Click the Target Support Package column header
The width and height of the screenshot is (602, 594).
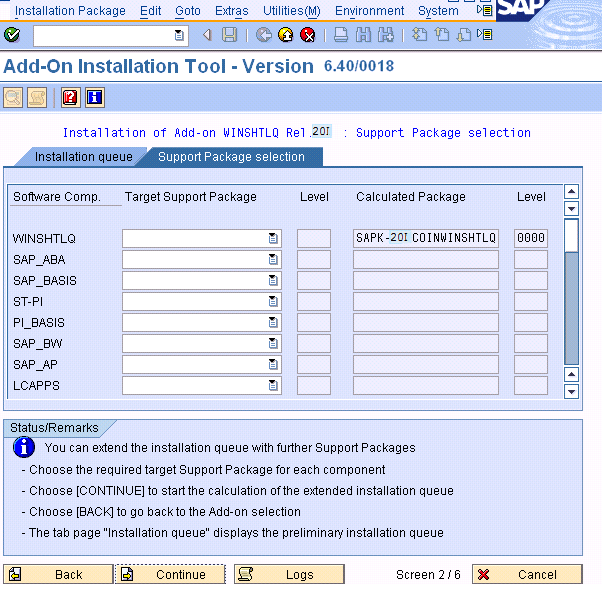[190, 197]
